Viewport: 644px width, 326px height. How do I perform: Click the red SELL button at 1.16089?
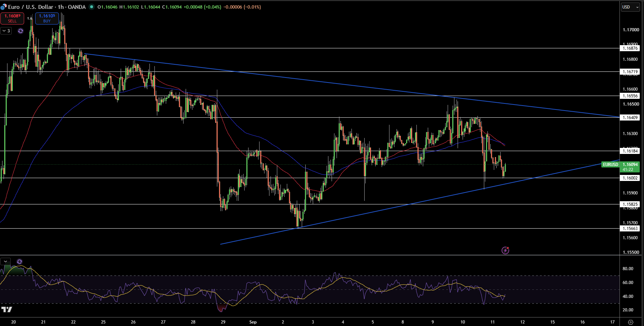[x=12, y=18]
